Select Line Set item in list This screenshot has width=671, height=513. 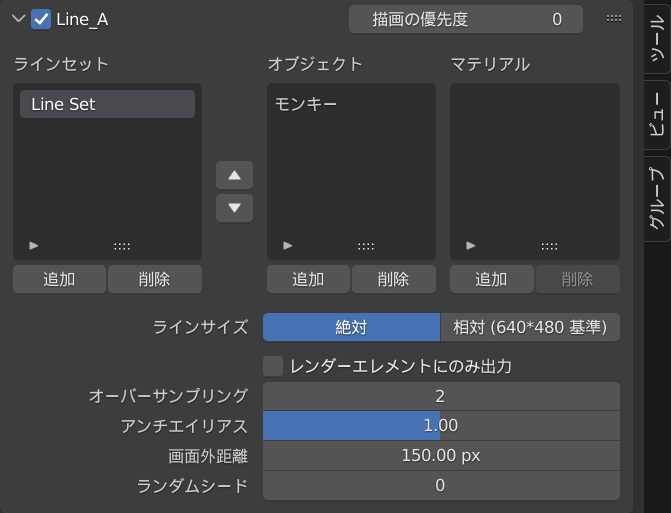click(107, 104)
